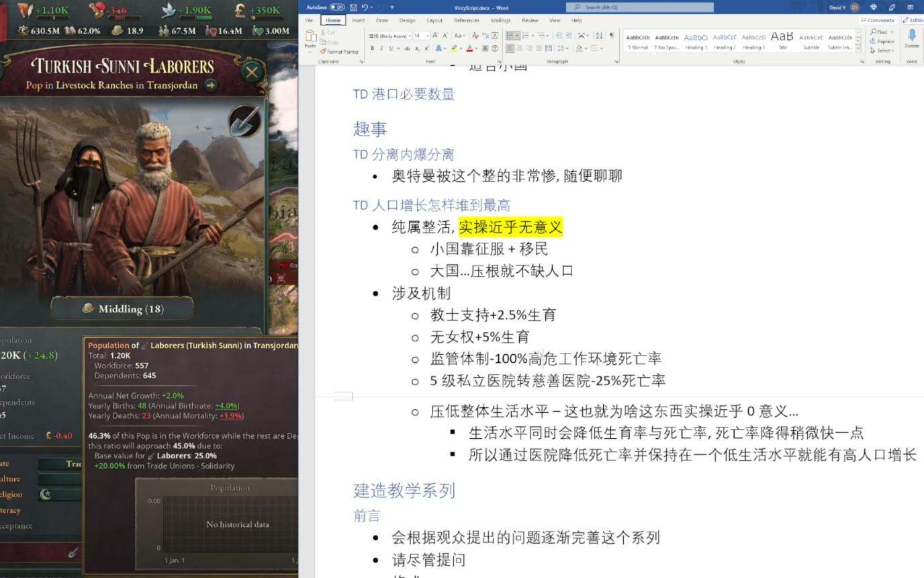Click Replace in Editing group
The width and height of the screenshot is (924, 578).
[882, 41]
